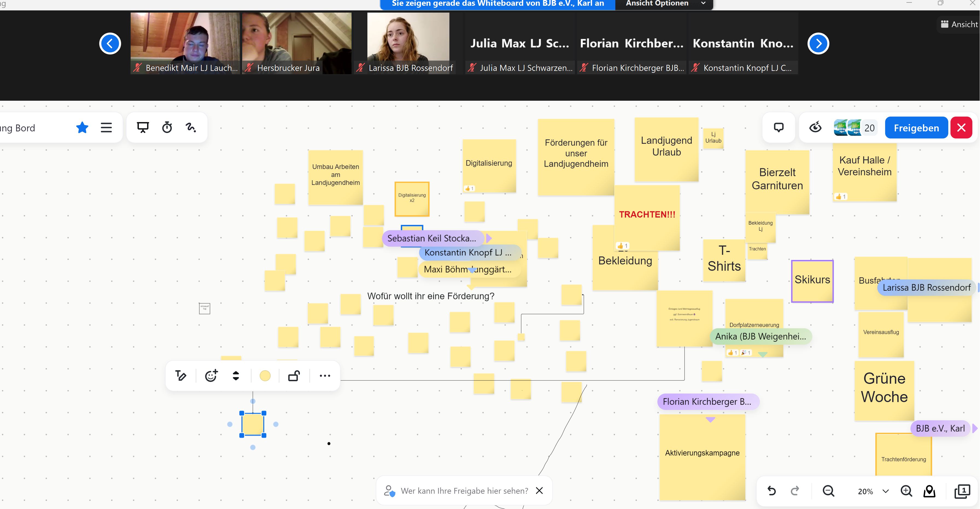Open the hamburger menu beside board name
980x509 pixels.
click(x=106, y=128)
